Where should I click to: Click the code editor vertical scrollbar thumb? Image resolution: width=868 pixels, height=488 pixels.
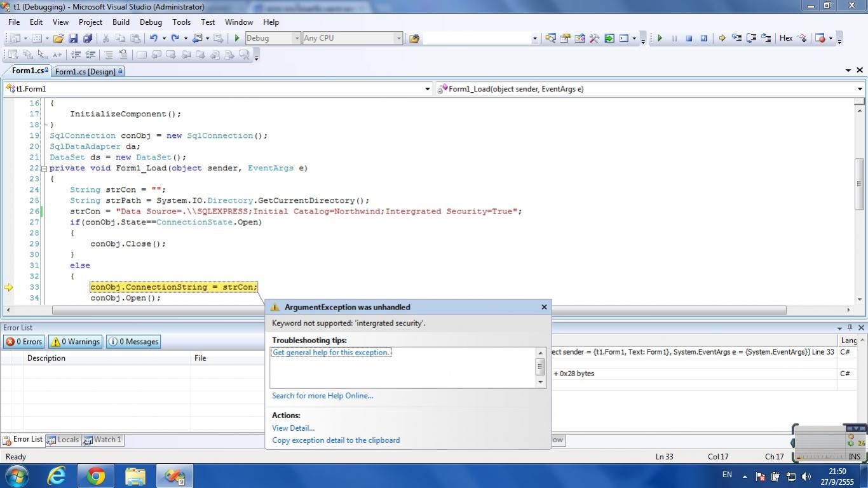[x=859, y=183]
